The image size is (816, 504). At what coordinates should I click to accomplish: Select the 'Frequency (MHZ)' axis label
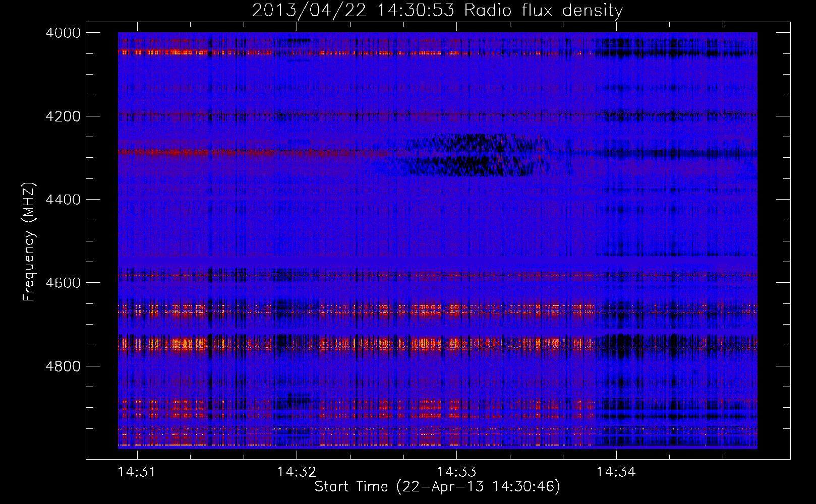tap(29, 242)
